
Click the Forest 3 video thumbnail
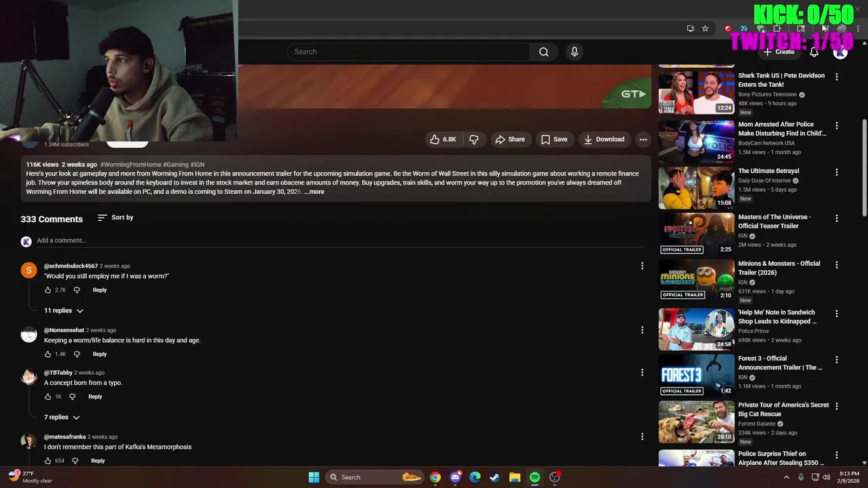696,374
